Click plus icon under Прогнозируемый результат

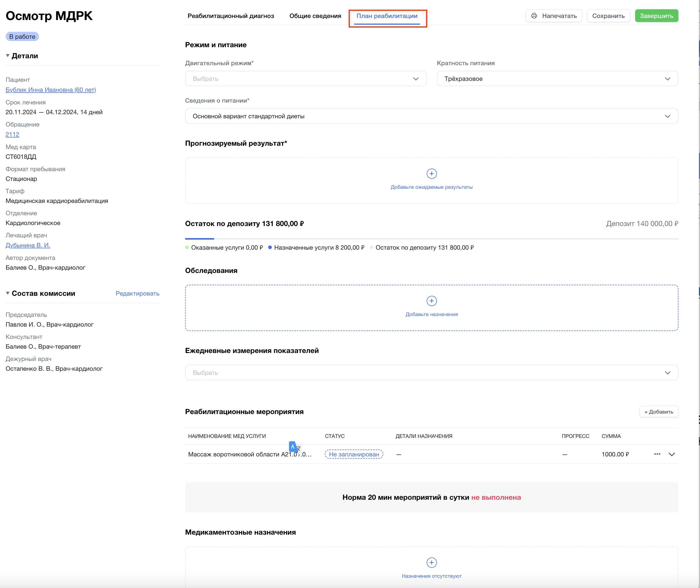pos(431,173)
